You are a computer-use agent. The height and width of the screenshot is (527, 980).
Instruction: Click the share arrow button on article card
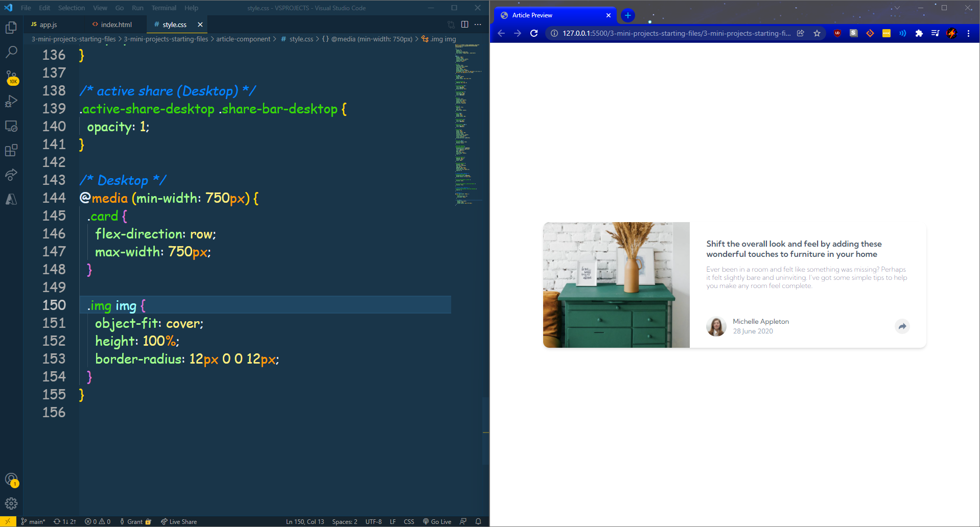tap(902, 326)
